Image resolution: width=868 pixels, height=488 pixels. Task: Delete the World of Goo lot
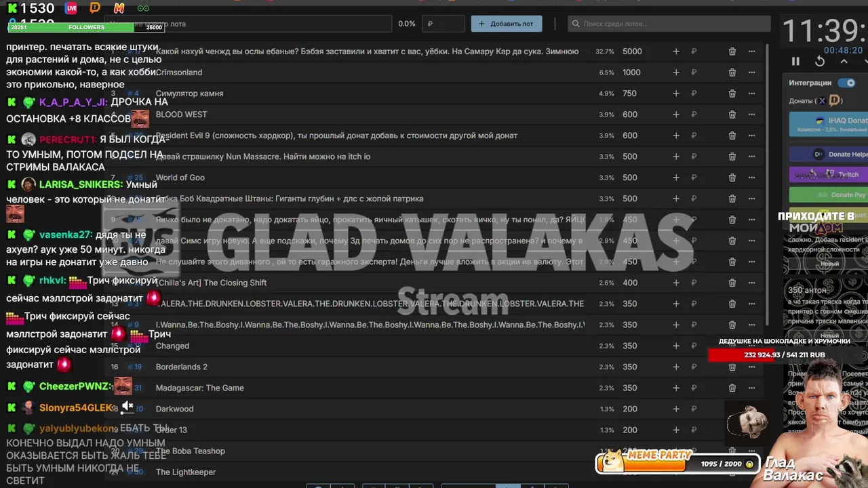coord(732,178)
